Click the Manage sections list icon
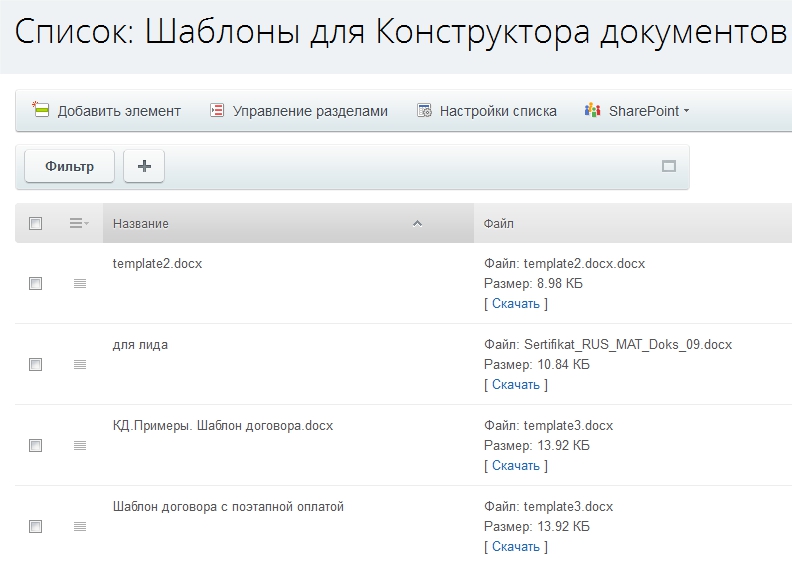 point(217,111)
